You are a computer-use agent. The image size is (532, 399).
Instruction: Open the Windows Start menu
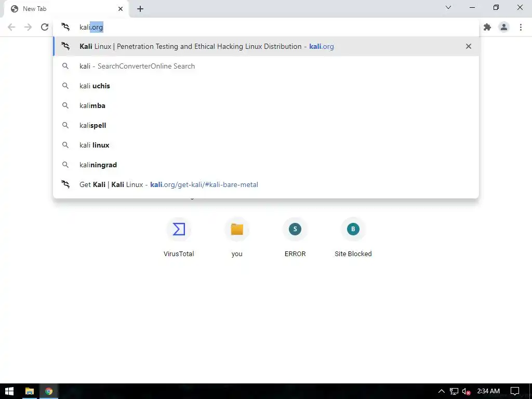pos(9,391)
